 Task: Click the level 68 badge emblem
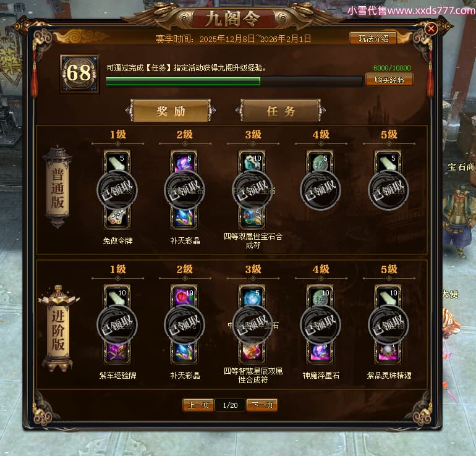tap(79, 74)
